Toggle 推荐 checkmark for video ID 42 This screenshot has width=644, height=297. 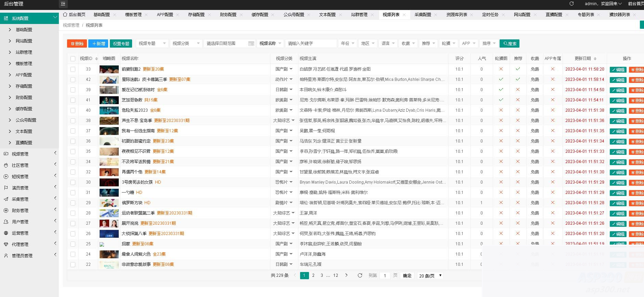518,79
